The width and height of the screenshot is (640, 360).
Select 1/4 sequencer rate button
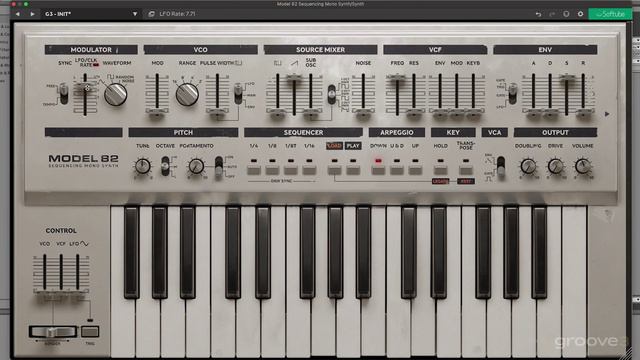click(x=254, y=170)
